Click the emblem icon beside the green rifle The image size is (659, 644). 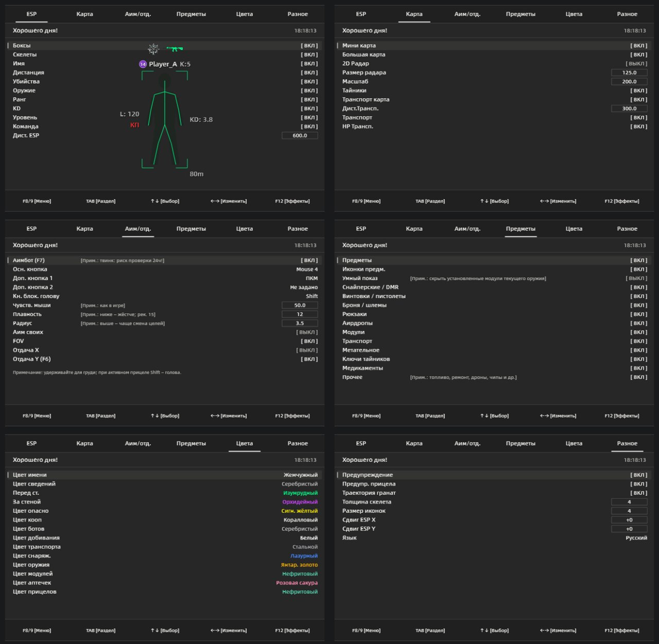153,49
